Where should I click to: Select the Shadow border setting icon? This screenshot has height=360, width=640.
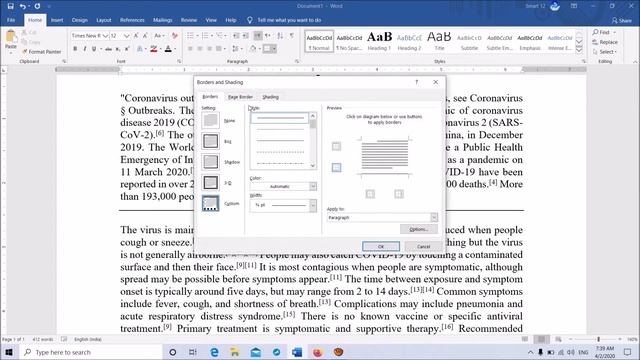[211, 162]
